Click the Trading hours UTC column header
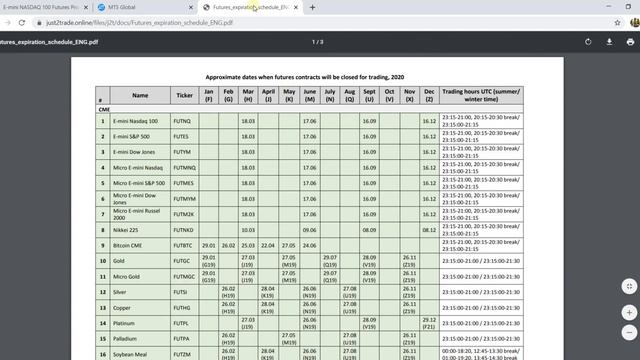The height and width of the screenshot is (360, 640). pos(481,96)
